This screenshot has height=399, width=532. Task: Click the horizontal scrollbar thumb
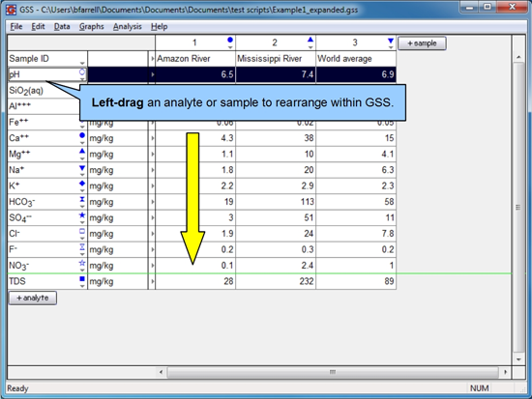[333, 372]
